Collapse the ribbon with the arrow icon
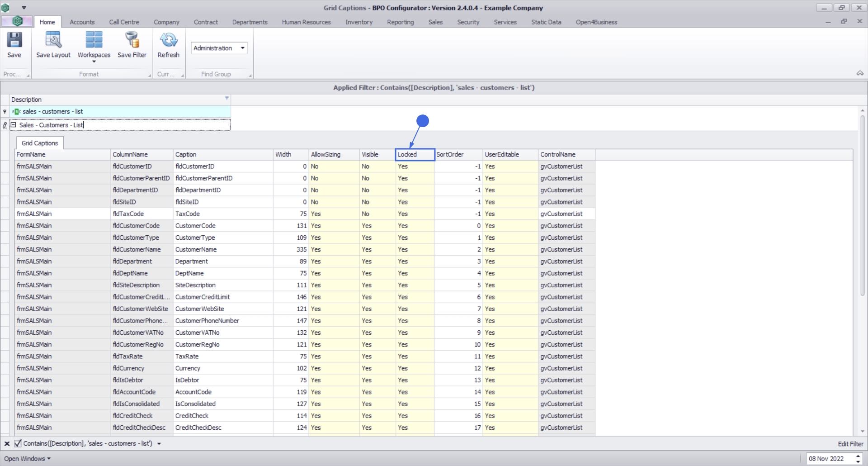The image size is (868, 466). [860, 73]
